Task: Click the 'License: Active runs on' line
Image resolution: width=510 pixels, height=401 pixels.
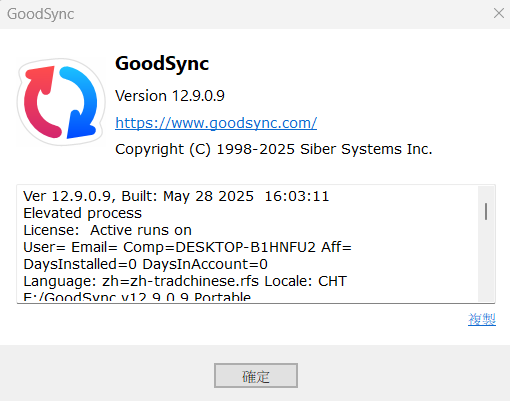Action: (108, 230)
